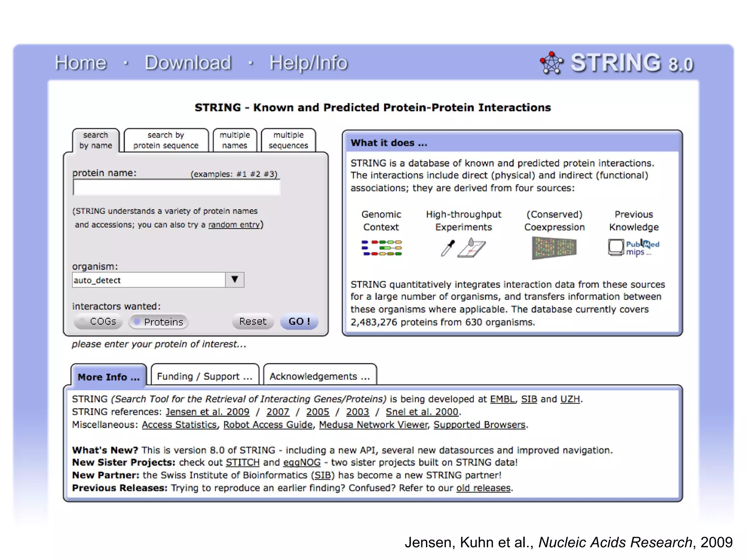Screen dimensions: 747x560
Task: Open the Funding / Support tab
Action: click(205, 376)
